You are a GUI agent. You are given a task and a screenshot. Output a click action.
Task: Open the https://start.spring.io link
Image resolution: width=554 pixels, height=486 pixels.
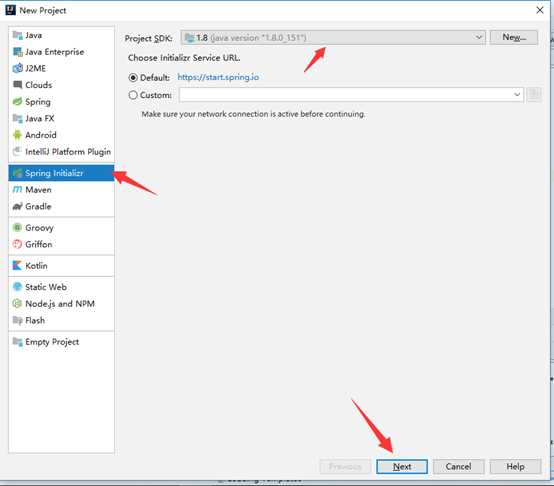[218, 77]
